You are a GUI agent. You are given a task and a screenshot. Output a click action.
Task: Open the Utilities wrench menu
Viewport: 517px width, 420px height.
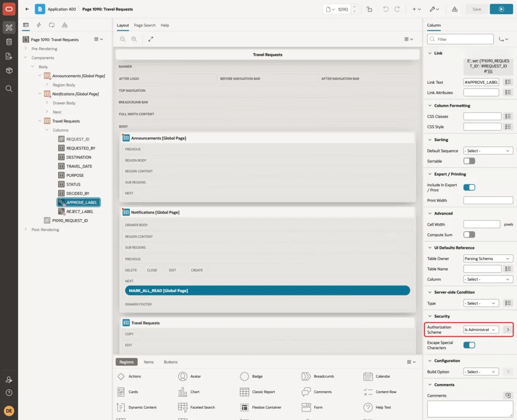[x=434, y=9]
